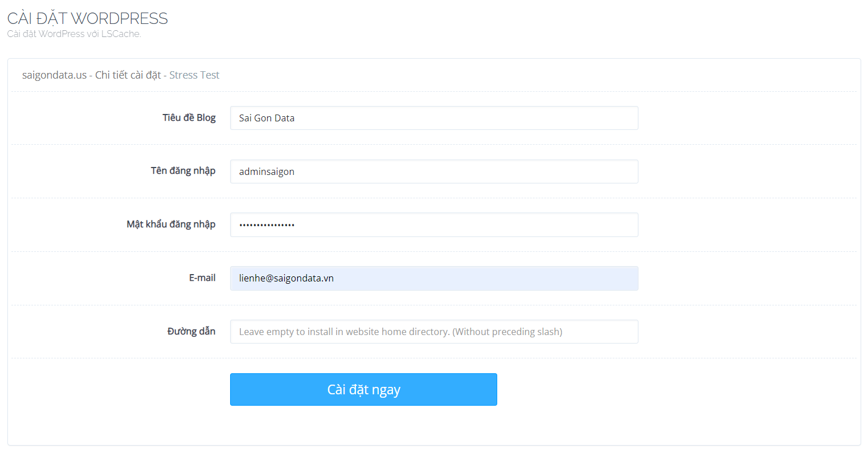This screenshot has width=868, height=453.
Task: Click the 'Stress Test' text in panel header
Action: pos(194,75)
